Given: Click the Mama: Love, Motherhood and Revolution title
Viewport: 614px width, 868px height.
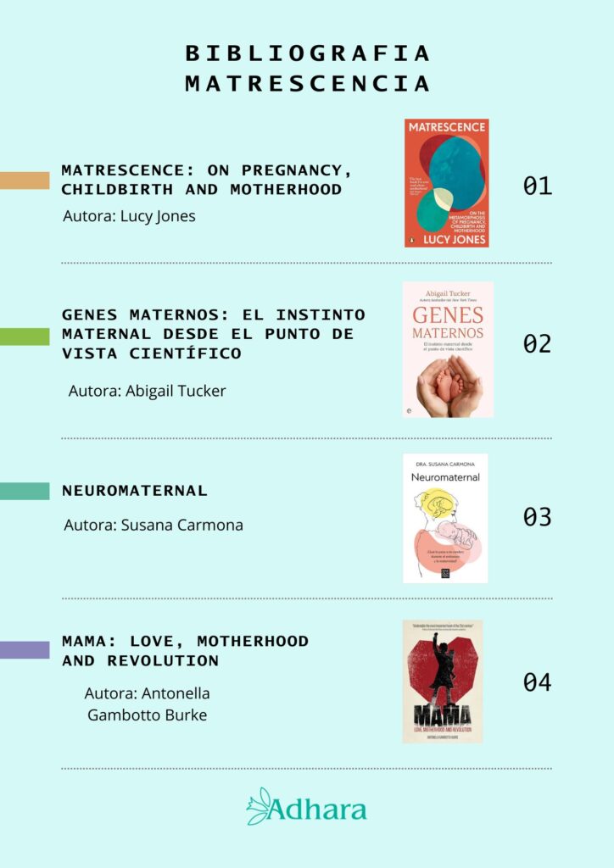Looking at the screenshot, I should tap(186, 651).
